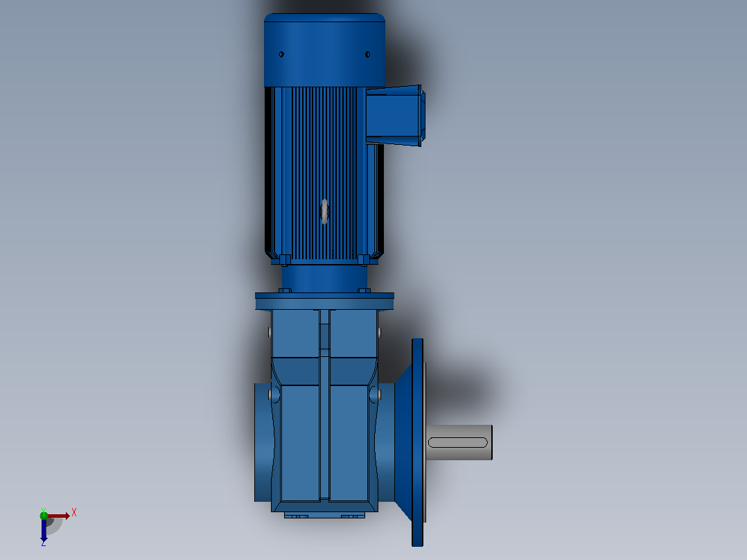The height and width of the screenshot is (560, 747).
Task: Select the motor fan cover at the top
Action: tap(324, 50)
